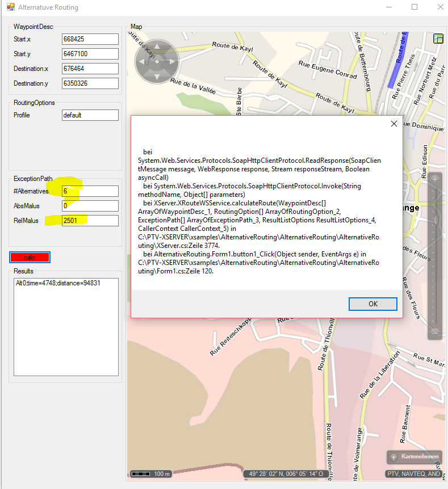This screenshot has width=448, height=489.
Task: Open the map overview icon in the top-right corner
Action: tap(437, 39)
